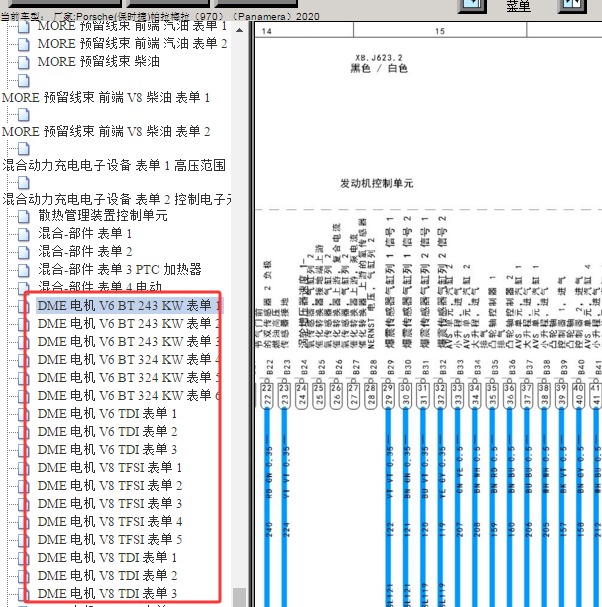Click the tree panel scrollbar thumb

[240, 597]
